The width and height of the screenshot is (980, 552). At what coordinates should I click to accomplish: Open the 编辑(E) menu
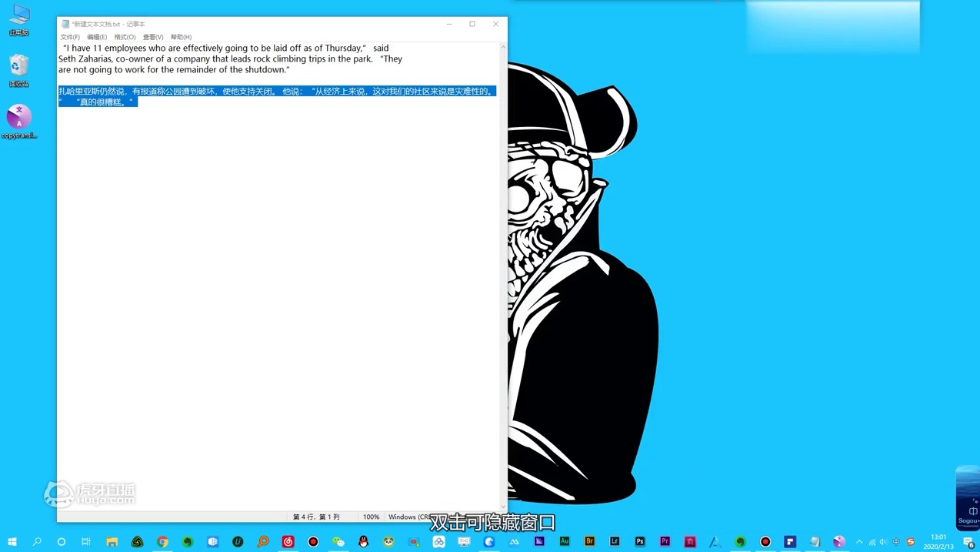97,37
